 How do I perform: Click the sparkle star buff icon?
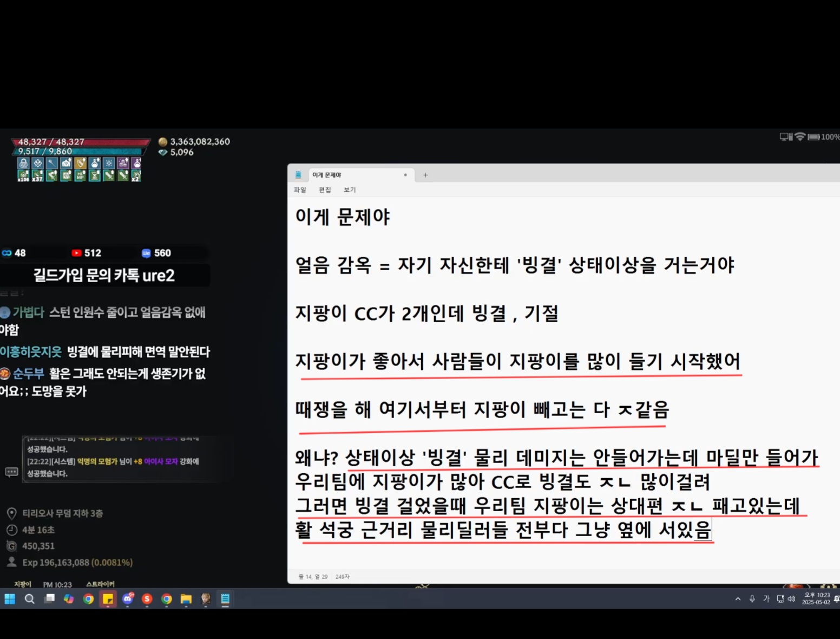(109, 163)
